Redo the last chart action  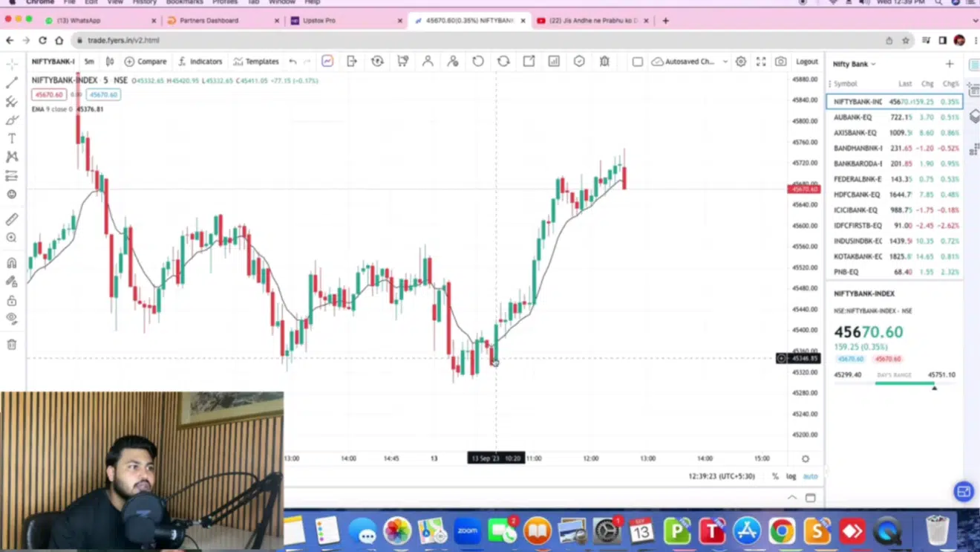pyautogui.click(x=307, y=62)
